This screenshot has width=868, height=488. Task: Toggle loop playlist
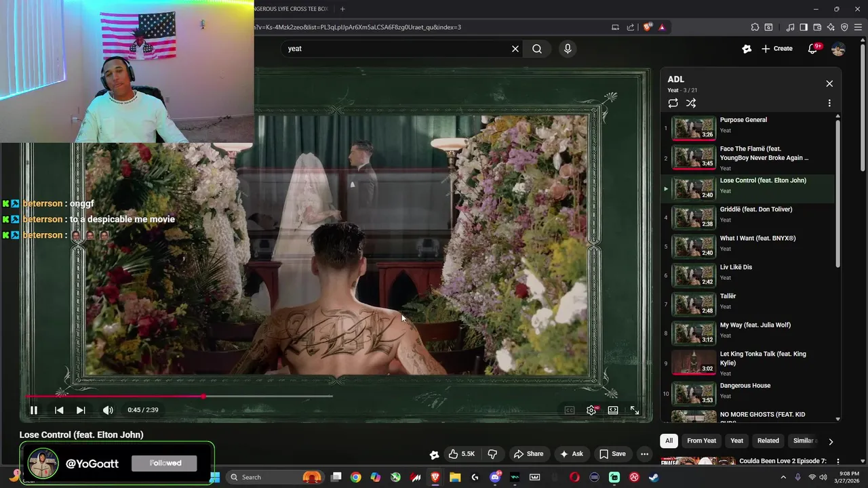pyautogui.click(x=673, y=103)
